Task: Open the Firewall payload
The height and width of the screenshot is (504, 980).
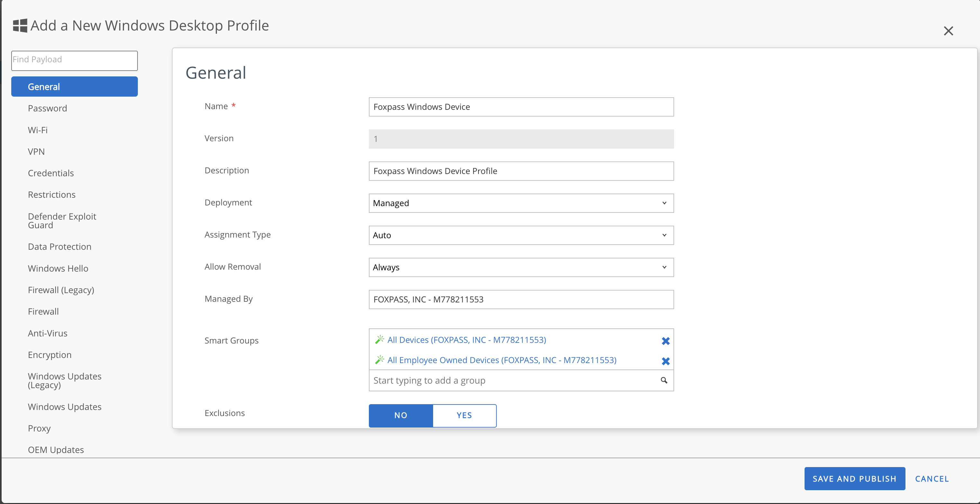Action: click(43, 312)
